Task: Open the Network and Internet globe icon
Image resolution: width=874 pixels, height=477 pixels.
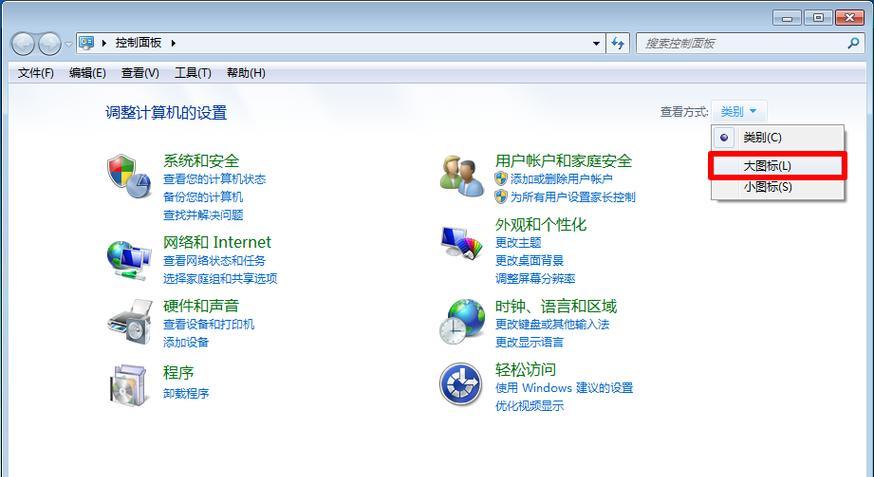Action: (129, 260)
